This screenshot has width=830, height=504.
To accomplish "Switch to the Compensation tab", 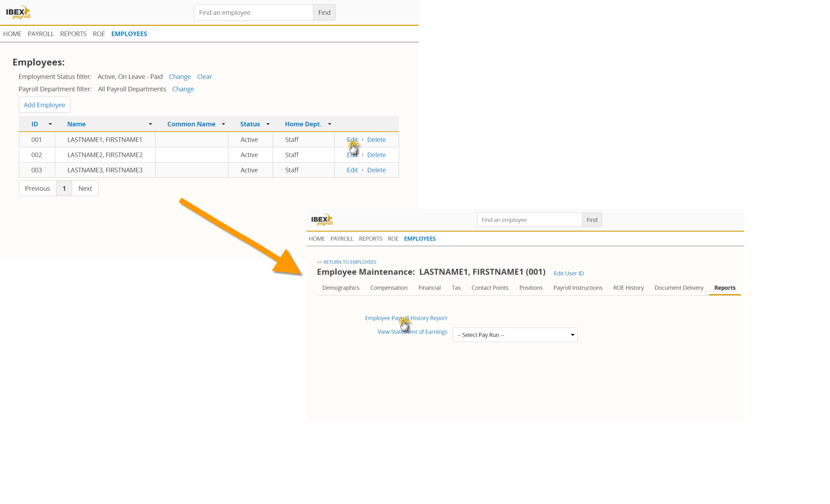I will click(x=389, y=288).
